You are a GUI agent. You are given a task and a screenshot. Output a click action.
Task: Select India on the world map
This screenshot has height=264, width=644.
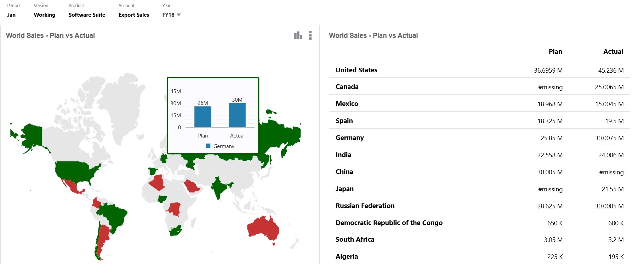220,187
